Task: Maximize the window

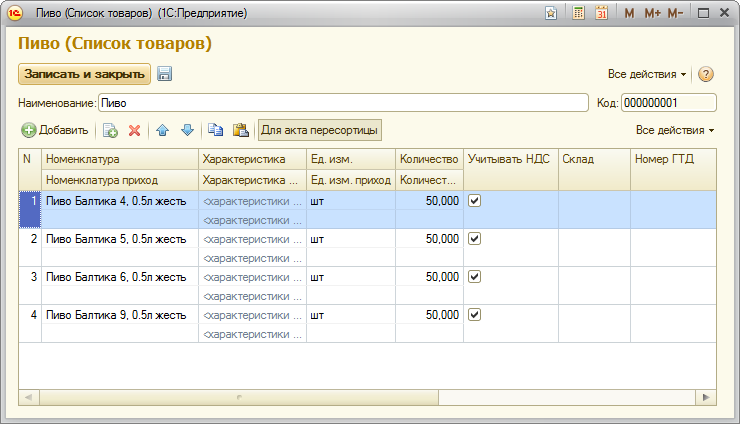Action: 703,13
